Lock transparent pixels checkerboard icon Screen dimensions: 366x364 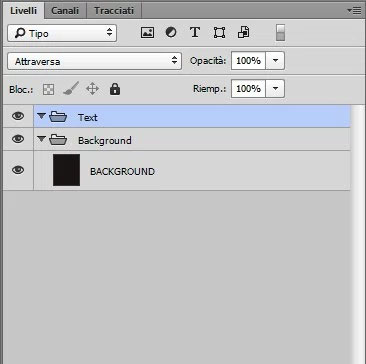click(49, 89)
